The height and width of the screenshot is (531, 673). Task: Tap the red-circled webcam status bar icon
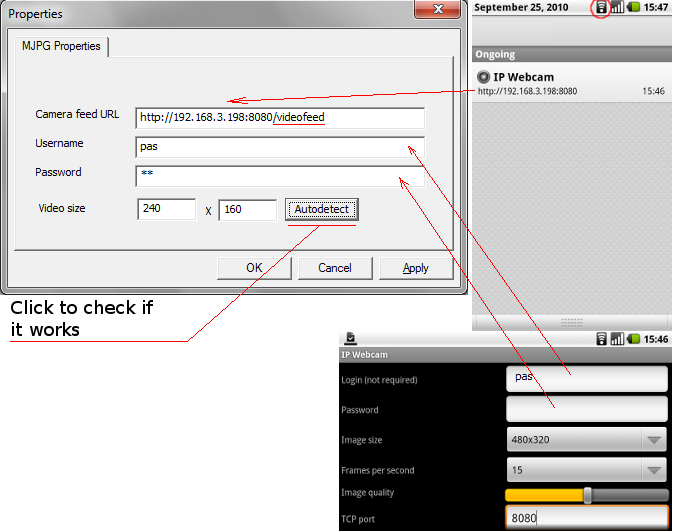tap(600, 8)
